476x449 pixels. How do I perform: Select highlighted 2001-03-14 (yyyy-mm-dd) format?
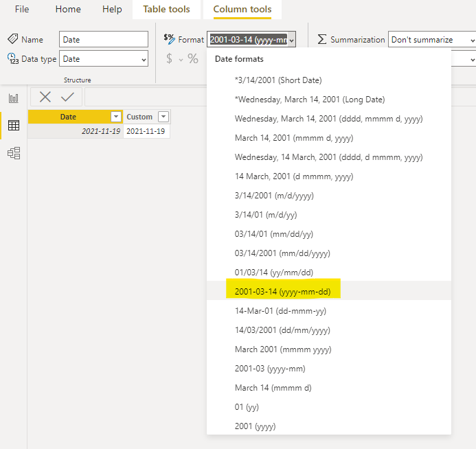click(329, 290)
